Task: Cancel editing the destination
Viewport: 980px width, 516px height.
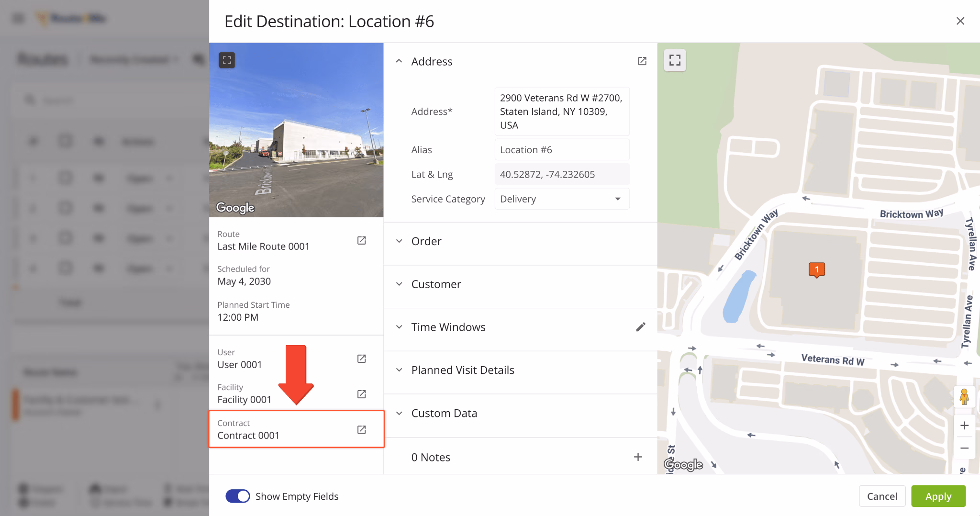Action: [882, 496]
